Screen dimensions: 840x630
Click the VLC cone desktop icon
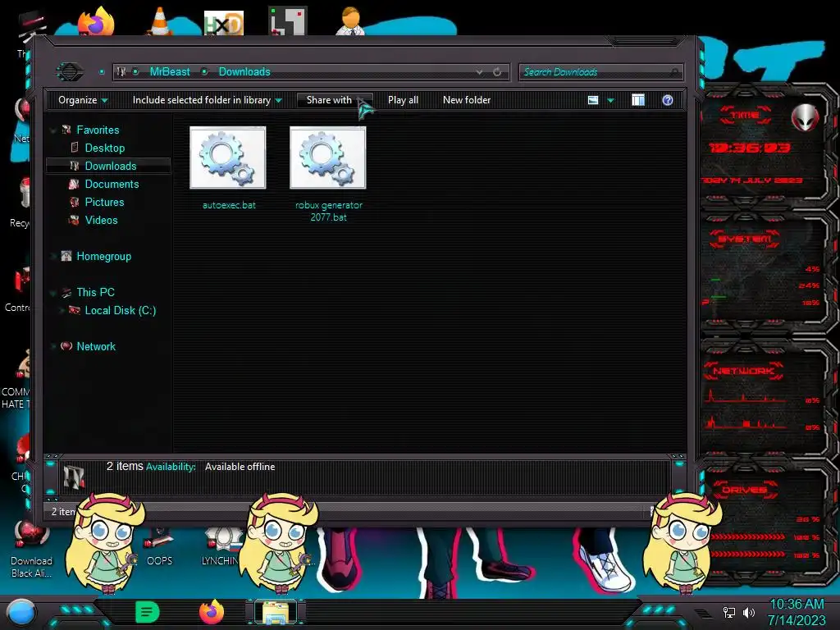159,21
